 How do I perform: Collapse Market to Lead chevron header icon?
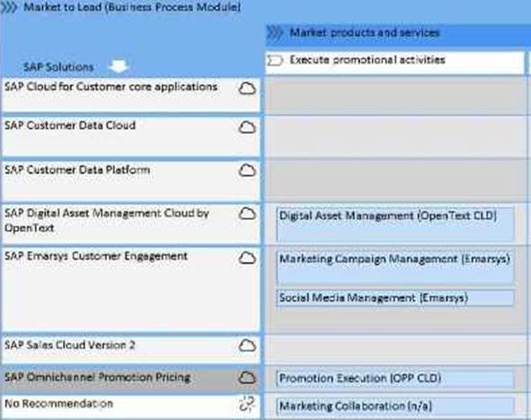(x=9, y=7)
